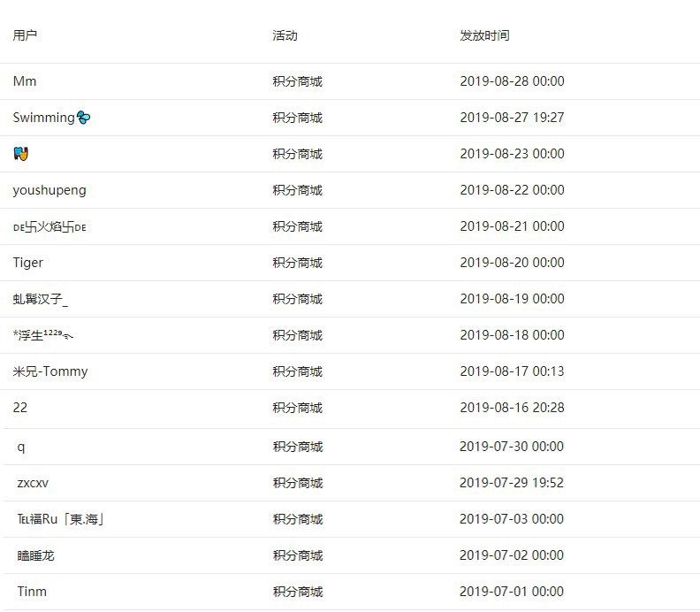Click date 2019-08-27 19:27

512,118
